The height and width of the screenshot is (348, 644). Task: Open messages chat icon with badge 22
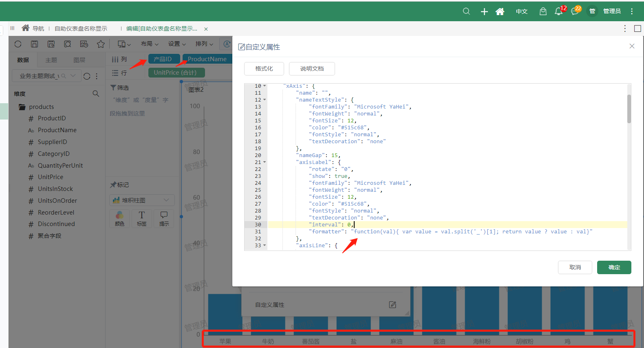[575, 11]
